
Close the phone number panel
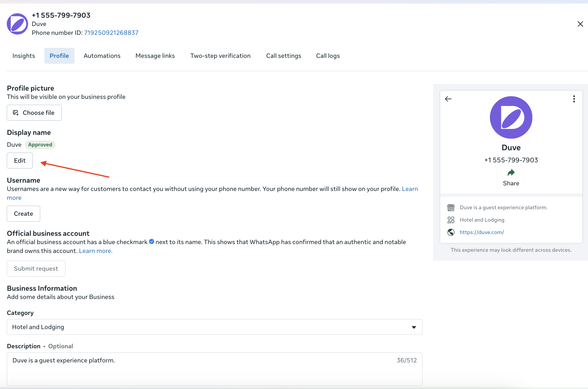[580, 24]
